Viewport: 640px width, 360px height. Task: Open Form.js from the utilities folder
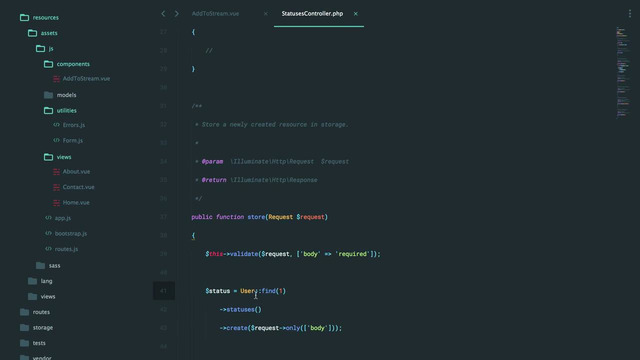73,140
